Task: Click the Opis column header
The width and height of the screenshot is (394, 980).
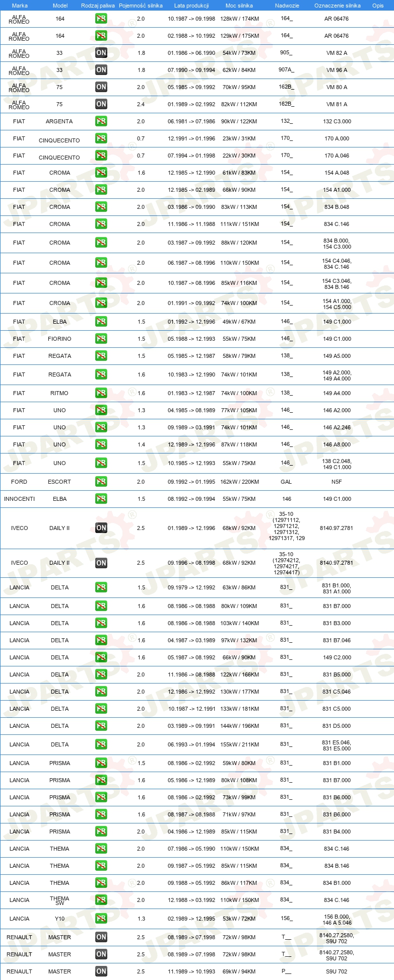Action: point(378,6)
